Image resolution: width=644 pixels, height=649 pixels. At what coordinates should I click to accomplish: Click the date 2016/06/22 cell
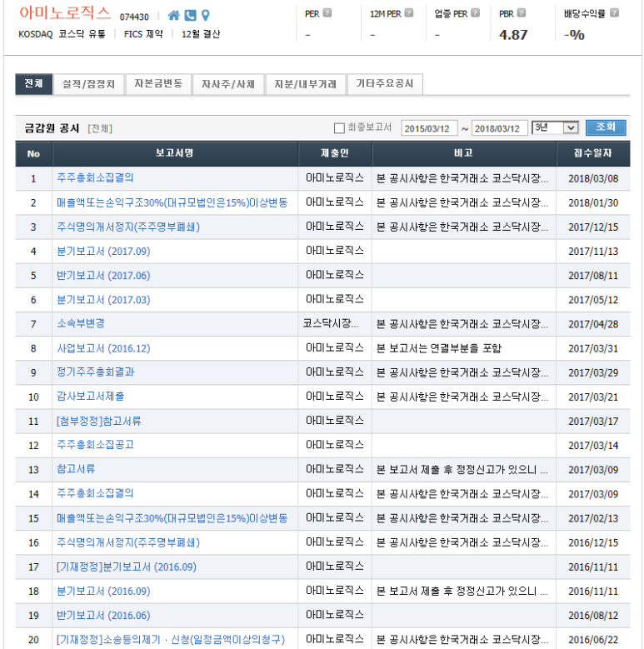pos(593,640)
